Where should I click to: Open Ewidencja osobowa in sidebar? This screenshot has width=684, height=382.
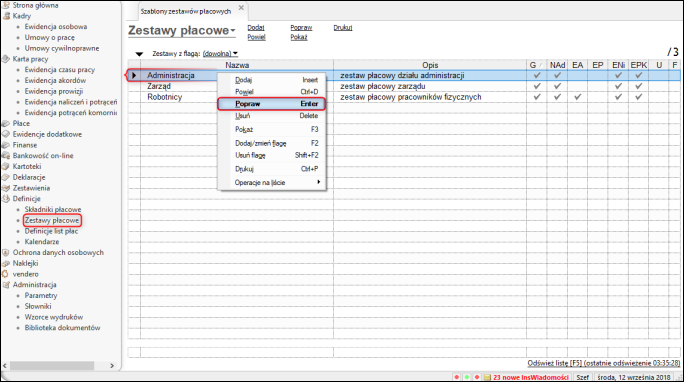point(56,27)
